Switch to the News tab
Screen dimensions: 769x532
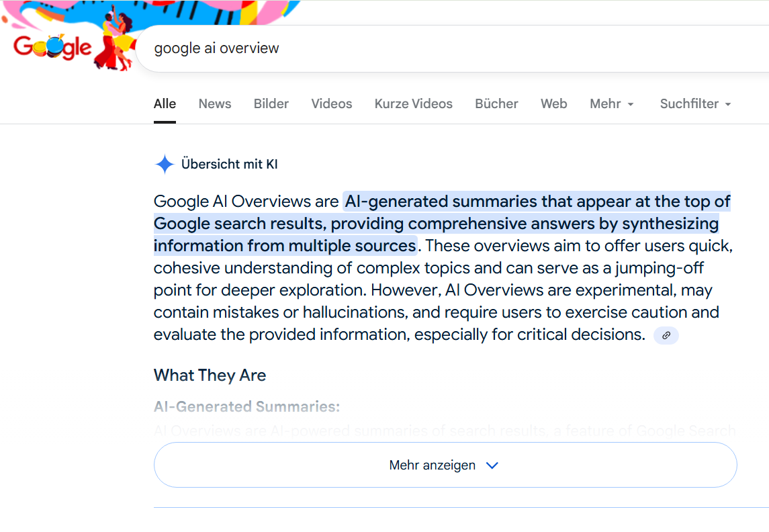(x=215, y=104)
